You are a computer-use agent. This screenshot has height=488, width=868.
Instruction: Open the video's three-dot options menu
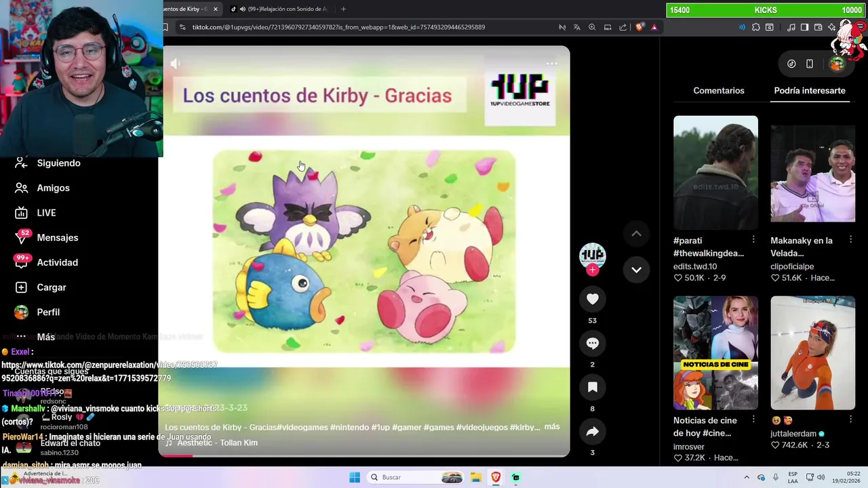click(552, 64)
